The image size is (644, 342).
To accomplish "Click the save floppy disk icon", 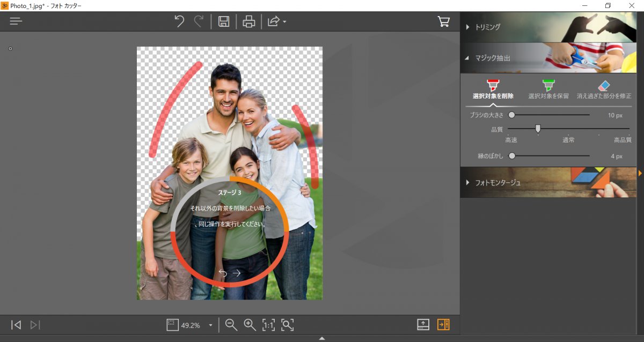I will pos(224,21).
